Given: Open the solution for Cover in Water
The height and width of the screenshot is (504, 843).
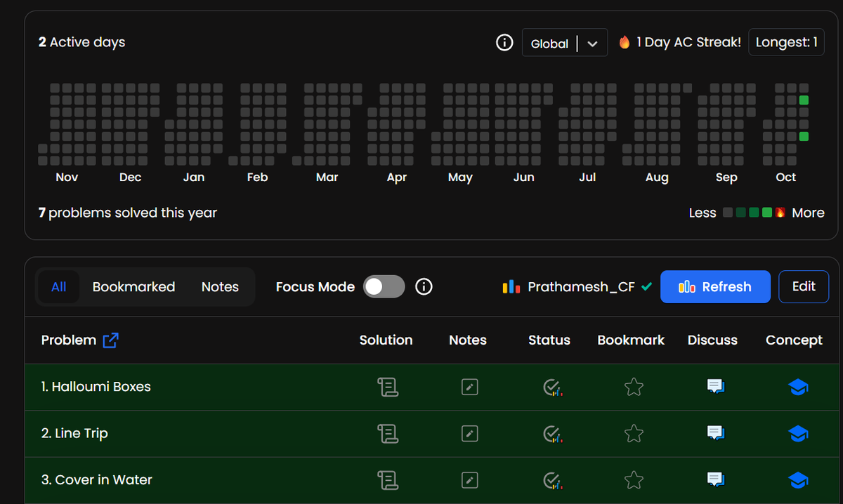Looking at the screenshot, I should point(388,480).
